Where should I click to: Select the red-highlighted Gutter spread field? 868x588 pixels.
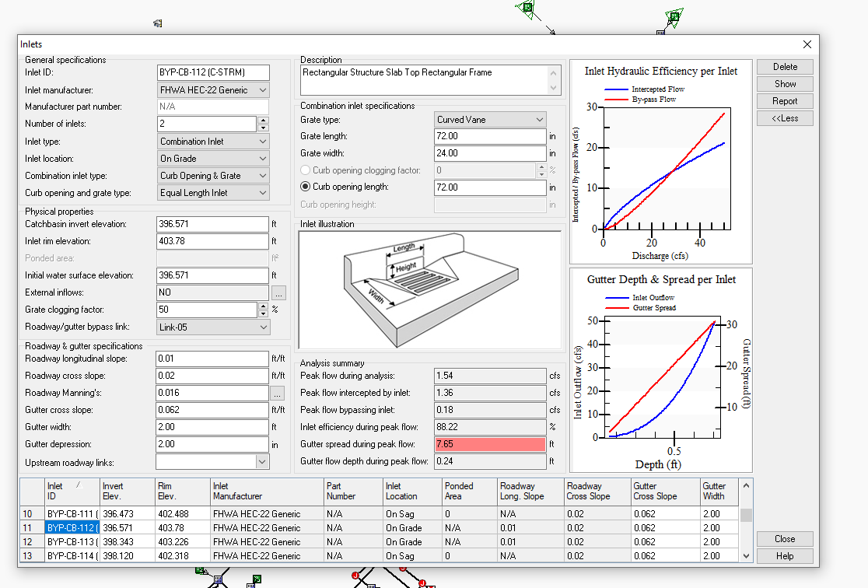click(x=488, y=443)
